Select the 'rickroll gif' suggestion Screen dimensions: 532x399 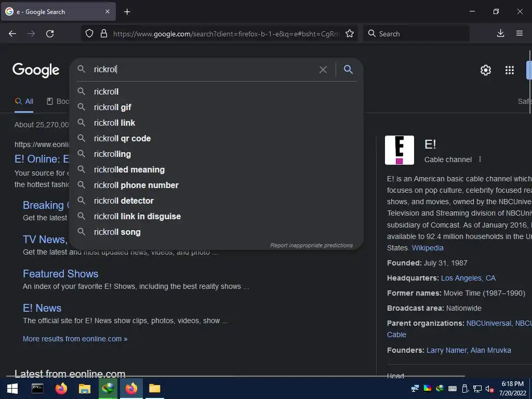click(x=217, y=107)
